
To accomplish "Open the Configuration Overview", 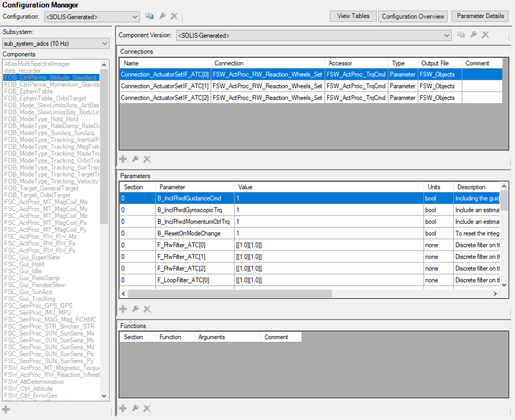I will coord(413,16).
